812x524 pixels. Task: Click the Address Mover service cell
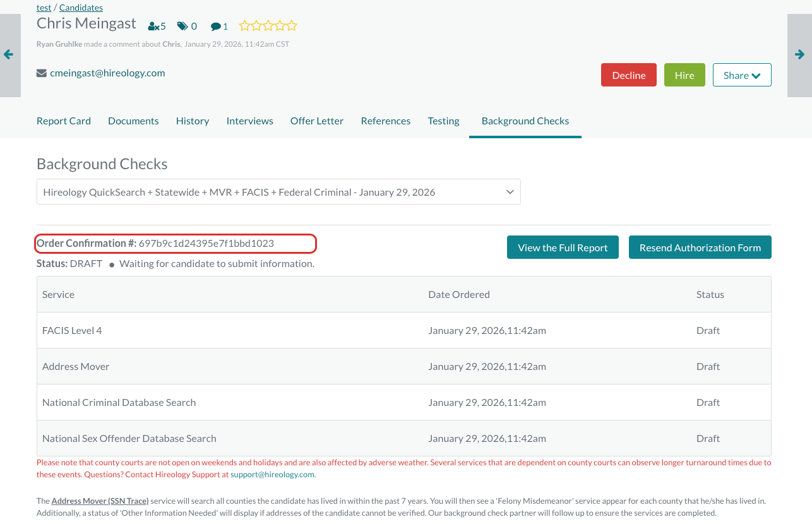76,366
